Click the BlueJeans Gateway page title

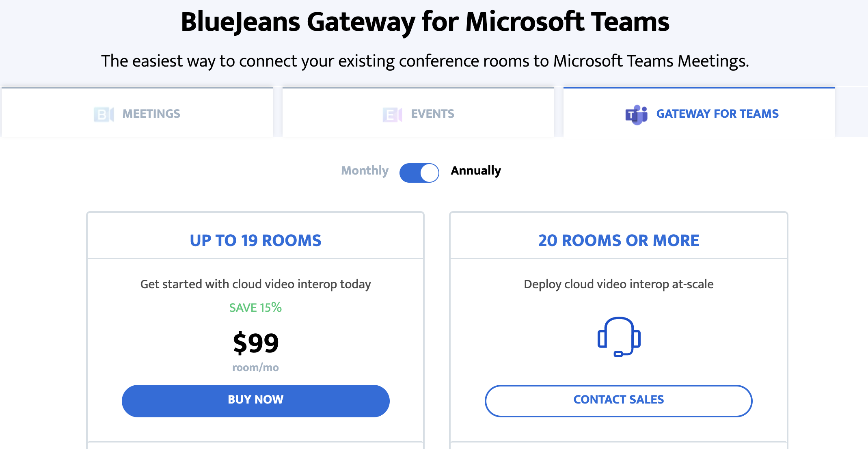(425, 22)
